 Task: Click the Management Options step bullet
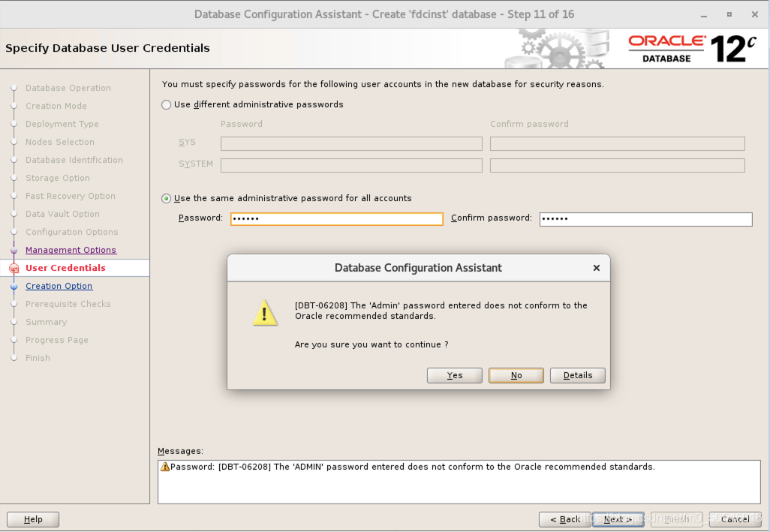click(x=14, y=251)
